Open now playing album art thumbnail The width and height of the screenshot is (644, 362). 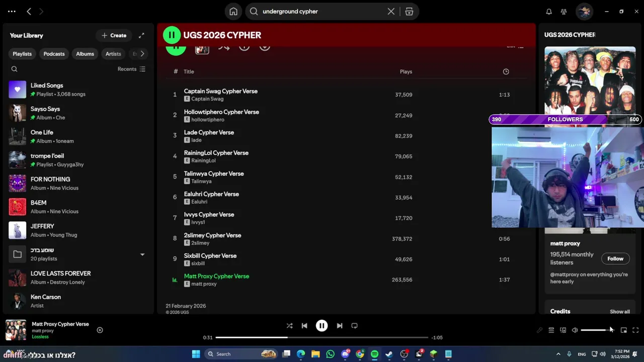pos(16,330)
